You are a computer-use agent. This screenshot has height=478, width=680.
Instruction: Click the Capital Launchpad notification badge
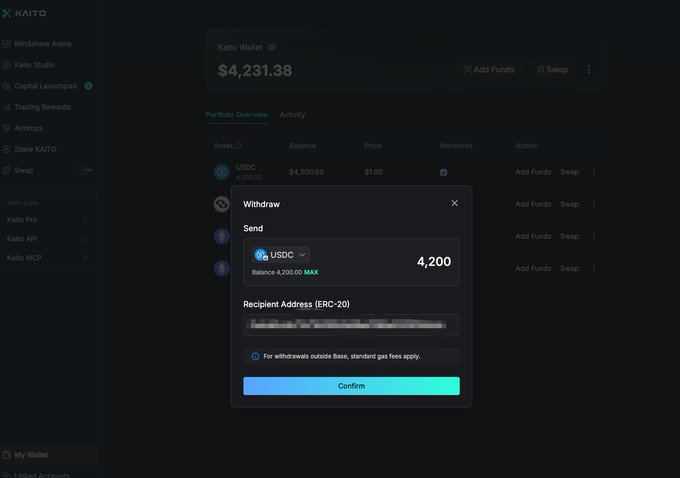88,86
